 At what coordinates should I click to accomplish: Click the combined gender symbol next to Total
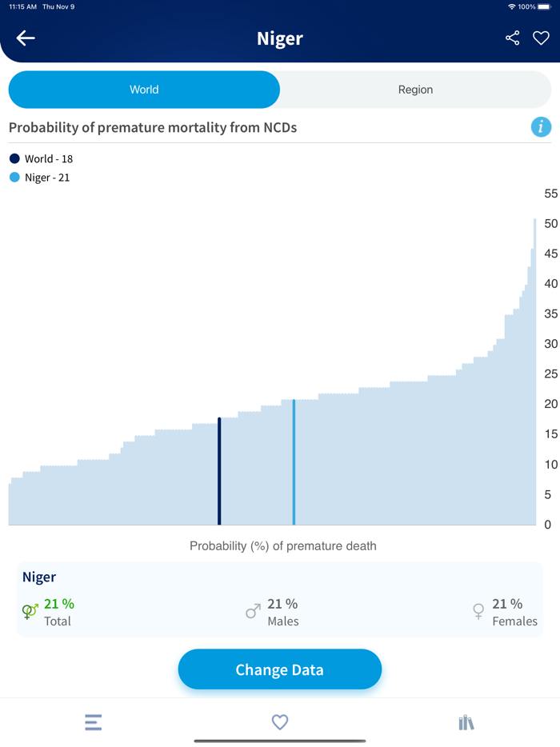[29, 611]
